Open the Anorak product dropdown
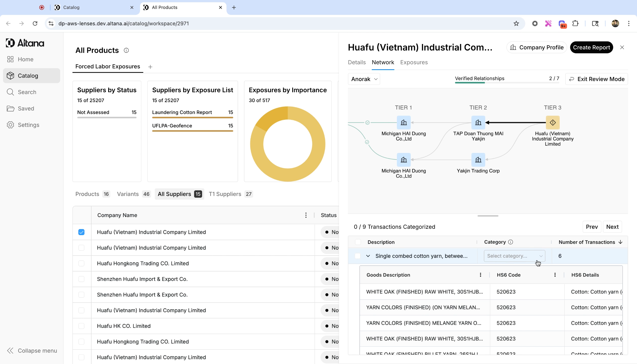The image size is (637, 364). click(364, 79)
